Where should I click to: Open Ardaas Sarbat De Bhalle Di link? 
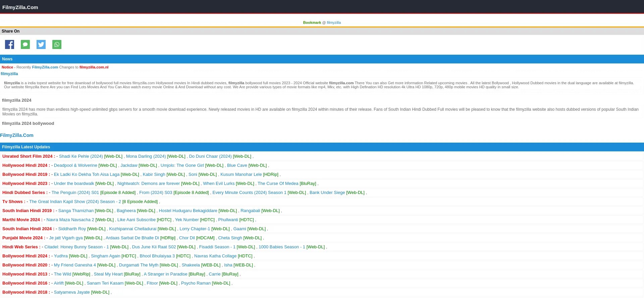[x=132, y=238]
